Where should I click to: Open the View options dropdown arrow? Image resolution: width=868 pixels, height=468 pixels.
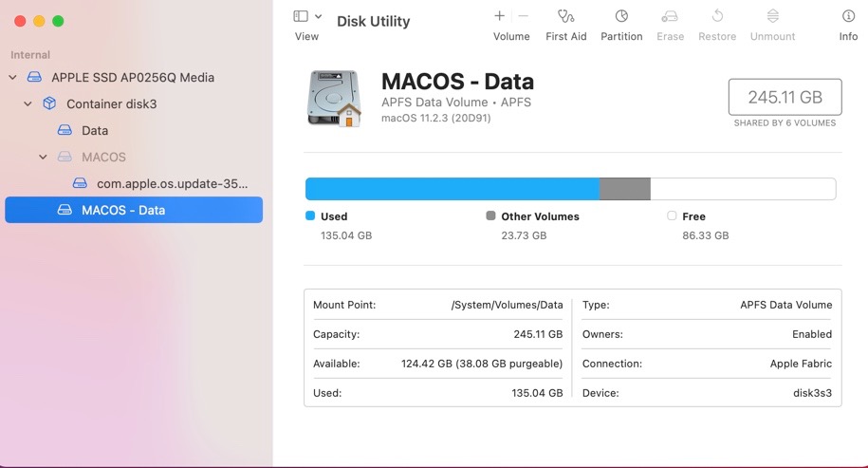click(319, 17)
